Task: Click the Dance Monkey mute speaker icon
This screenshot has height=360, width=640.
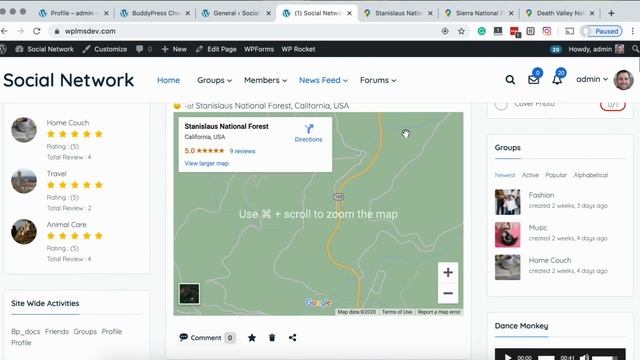Action: click(x=584, y=357)
